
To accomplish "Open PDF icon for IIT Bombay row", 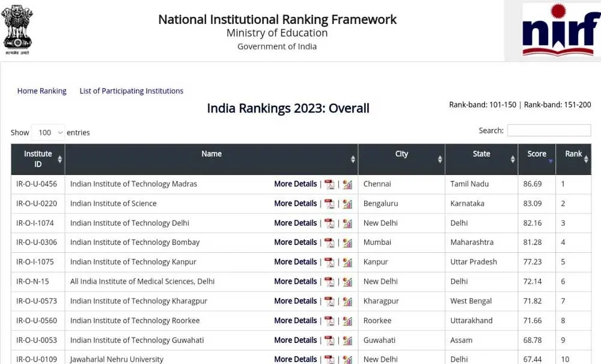I will coord(329,243).
